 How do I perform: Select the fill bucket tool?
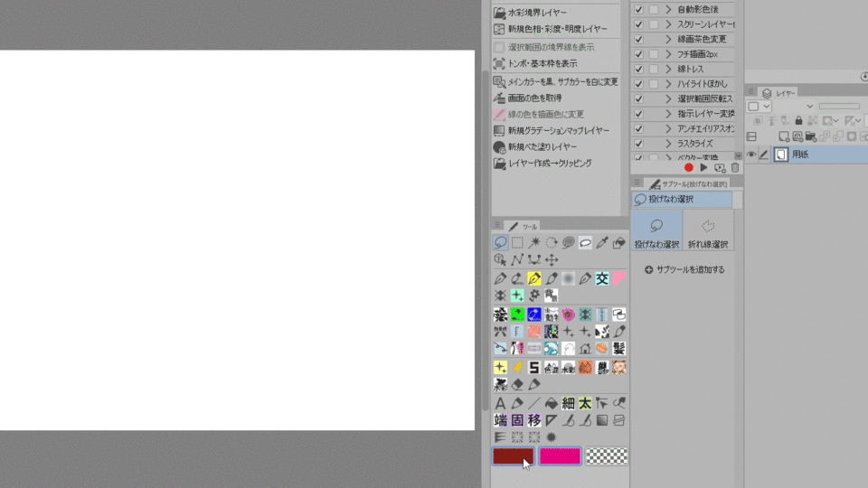click(x=552, y=403)
